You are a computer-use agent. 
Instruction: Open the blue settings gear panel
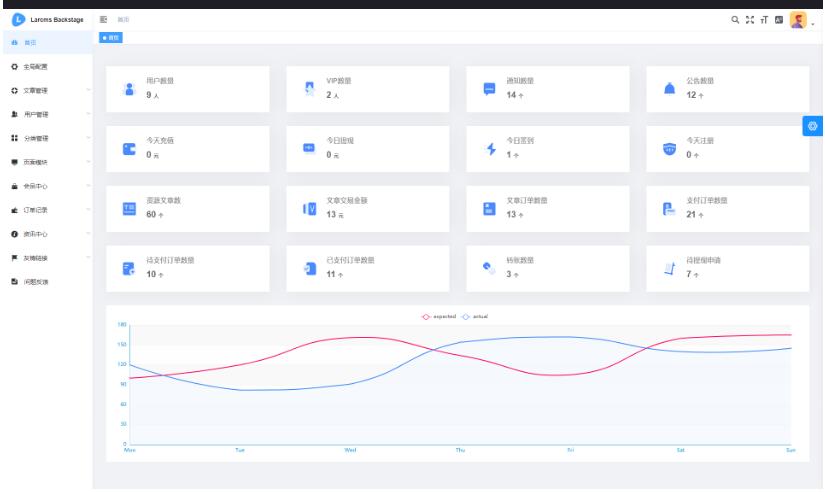tap(813, 126)
